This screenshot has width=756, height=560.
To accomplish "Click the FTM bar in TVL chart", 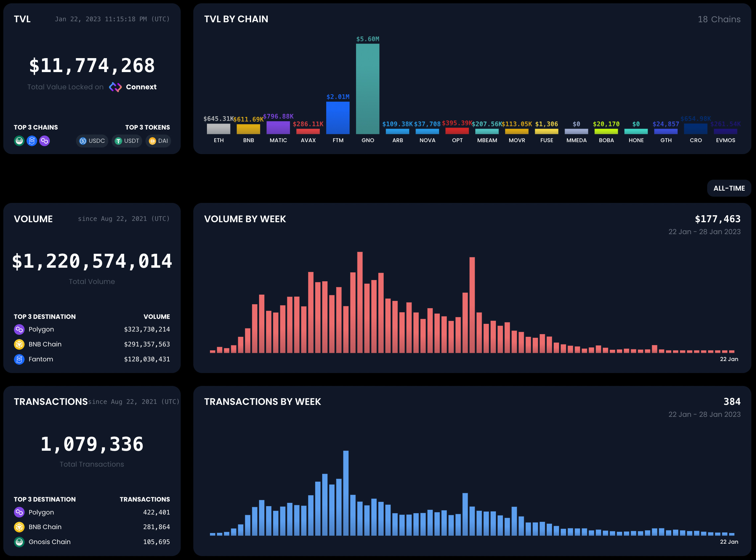I will [338, 118].
